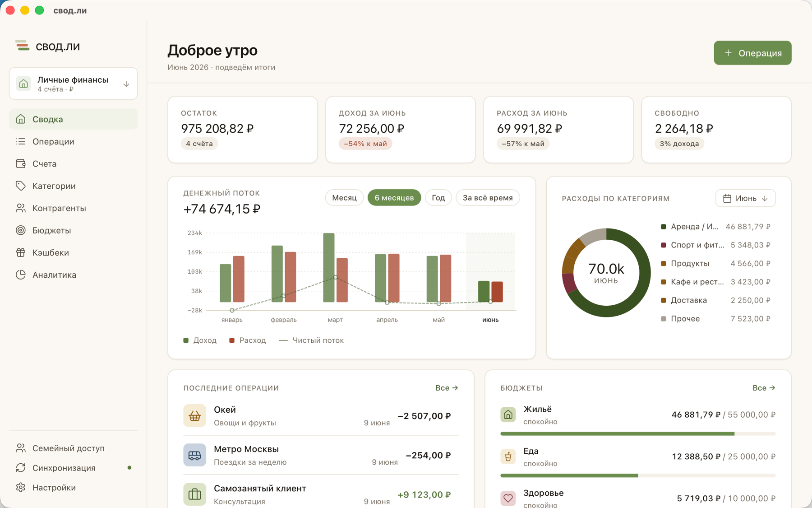Click the Окей basket icon

pyautogui.click(x=195, y=415)
